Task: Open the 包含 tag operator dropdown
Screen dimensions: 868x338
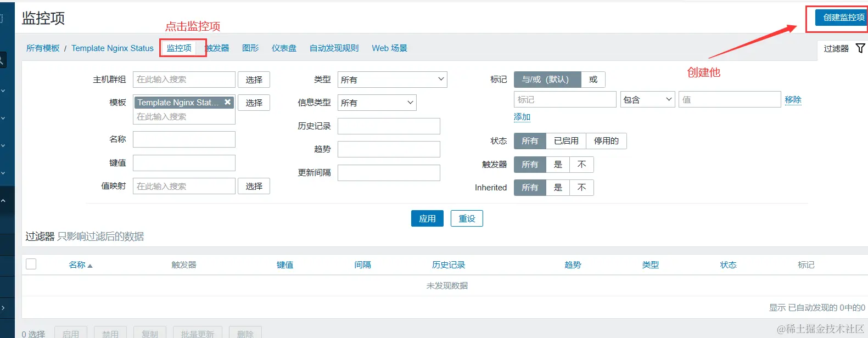Action: coord(647,99)
